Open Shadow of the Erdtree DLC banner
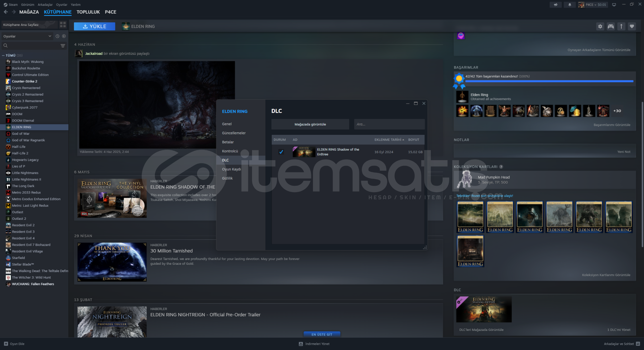644x350 pixels. (x=484, y=309)
